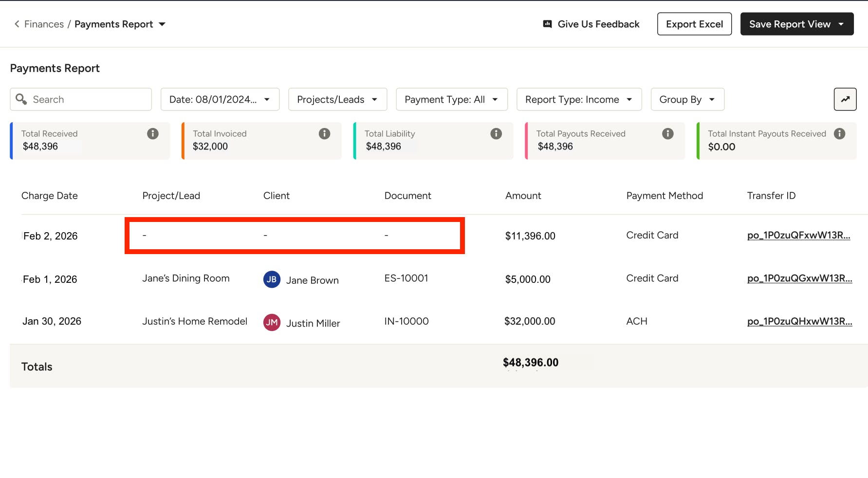Open the Projects/Leads filter dropdown
The height and width of the screenshot is (478, 868).
tap(337, 99)
